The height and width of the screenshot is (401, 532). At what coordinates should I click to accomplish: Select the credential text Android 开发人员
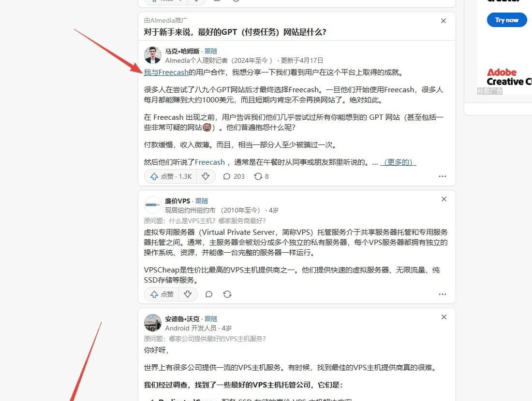click(x=191, y=328)
